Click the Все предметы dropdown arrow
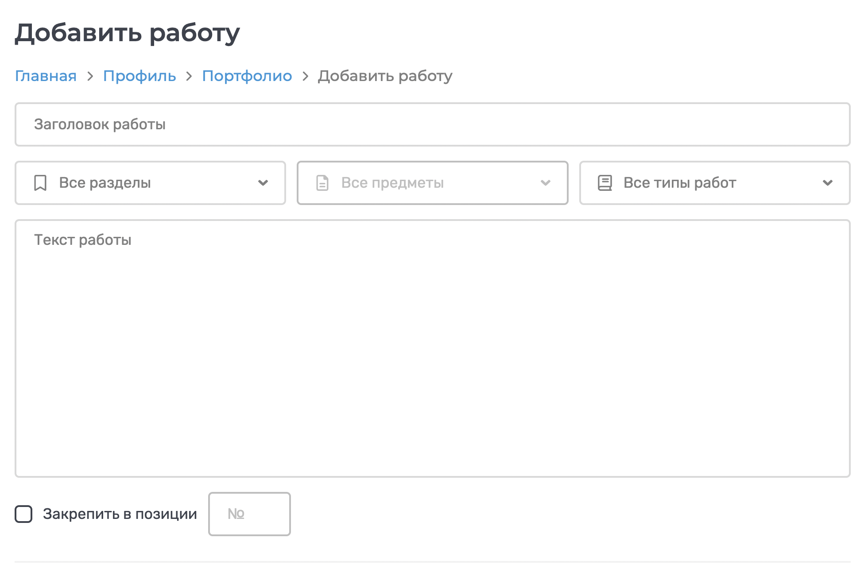Viewport: 868px width, 588px height. point(546,183)
